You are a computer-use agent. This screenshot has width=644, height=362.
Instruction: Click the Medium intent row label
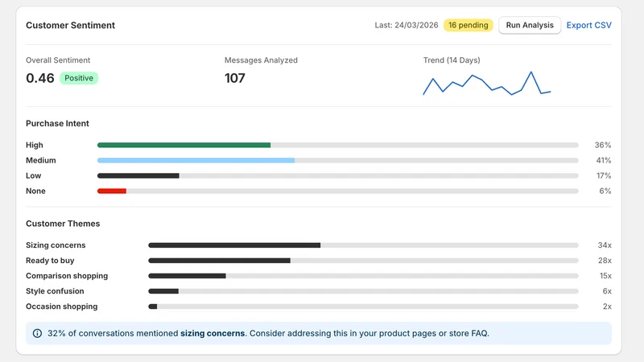point(41,160)
